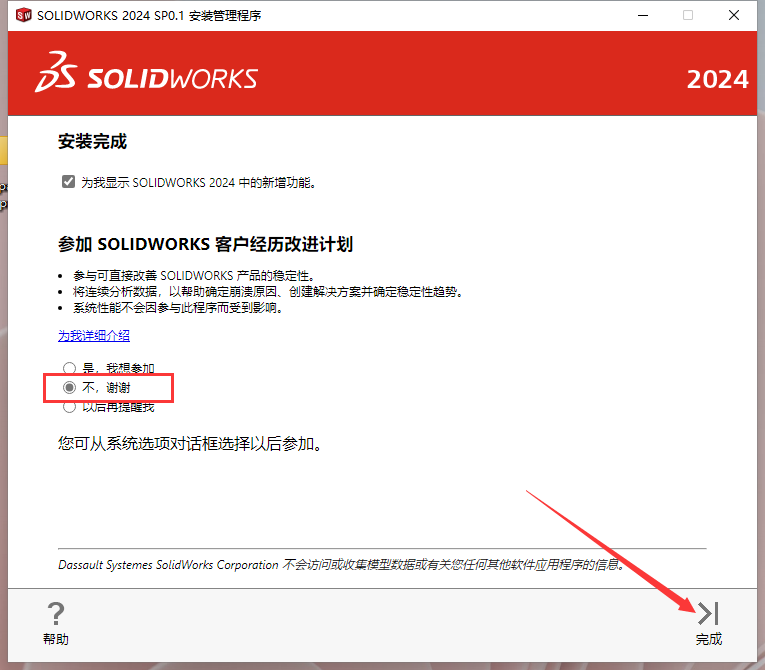Viewport: 765px width, 670px height.
Task: Click the Finish arrow icon labeled 完成
Action: click(708, 614)
